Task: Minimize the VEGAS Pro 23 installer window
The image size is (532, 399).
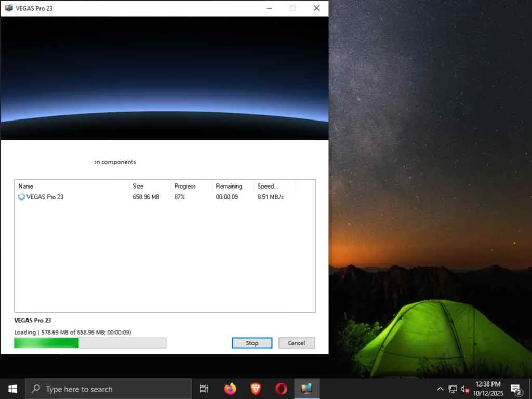Action: point(270,8)
